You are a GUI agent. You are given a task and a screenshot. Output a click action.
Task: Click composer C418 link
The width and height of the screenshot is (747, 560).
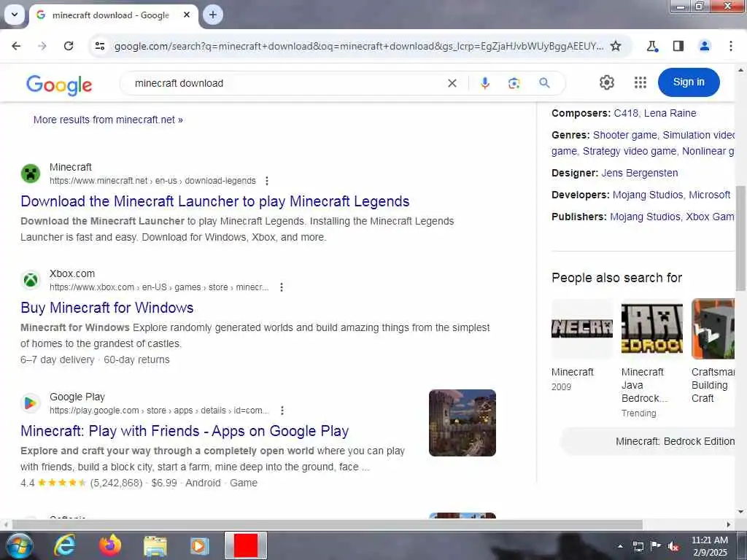tap(625, 113)
